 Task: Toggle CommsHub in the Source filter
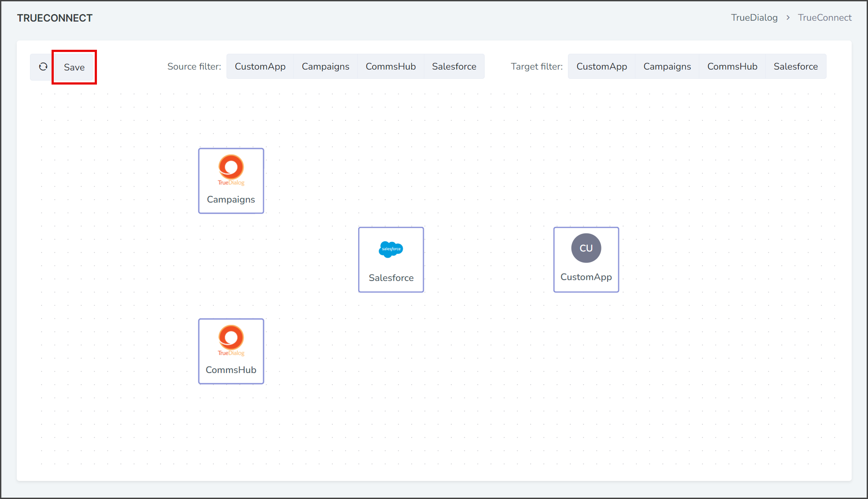[390, 67]
